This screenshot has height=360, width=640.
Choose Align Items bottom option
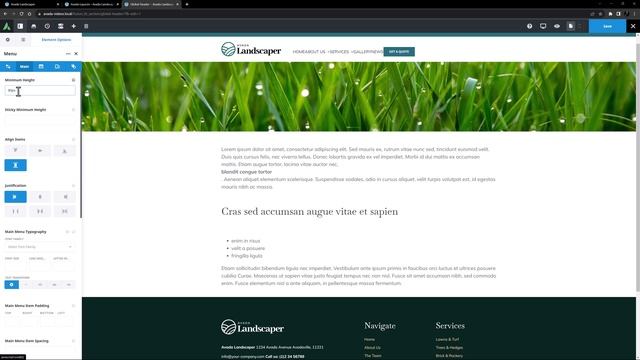click(64, 151)
